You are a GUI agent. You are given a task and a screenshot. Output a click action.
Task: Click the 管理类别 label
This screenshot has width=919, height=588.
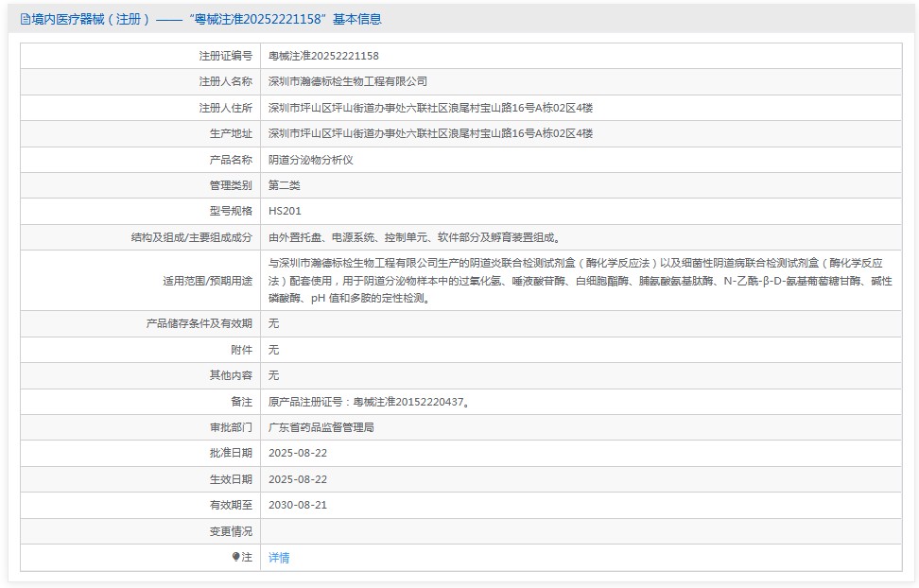[x=231, y=186]
